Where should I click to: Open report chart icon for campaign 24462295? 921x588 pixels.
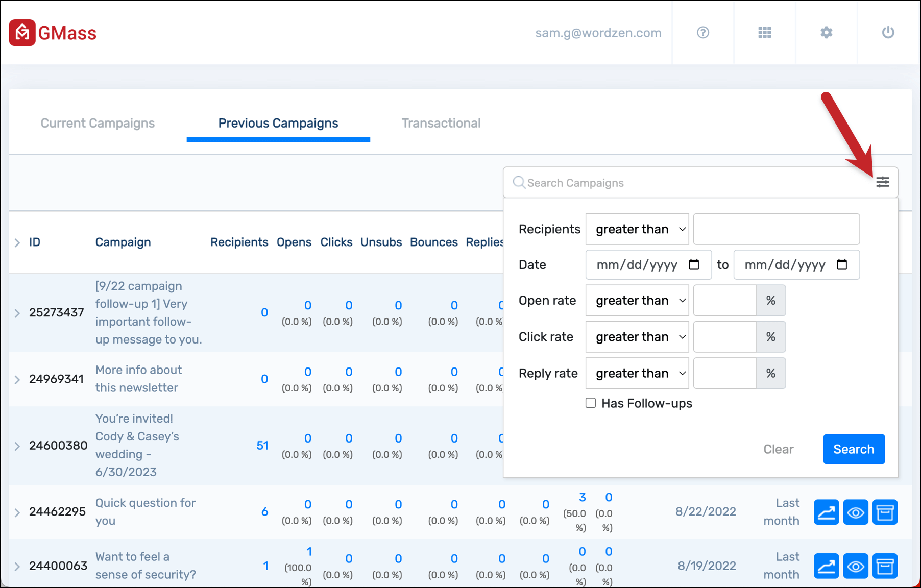pyautogui.click(x=827, y=512)
